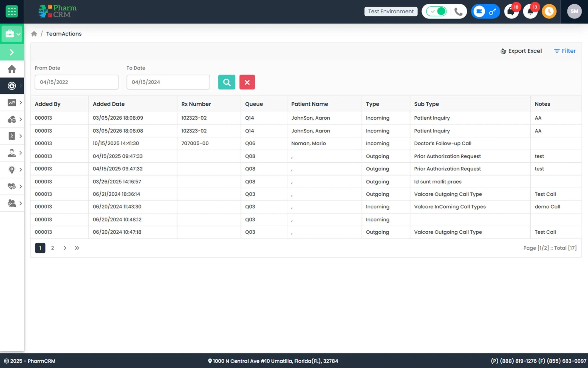
Task: Expand the pills medication sidebar item
Action: [12, 119]
